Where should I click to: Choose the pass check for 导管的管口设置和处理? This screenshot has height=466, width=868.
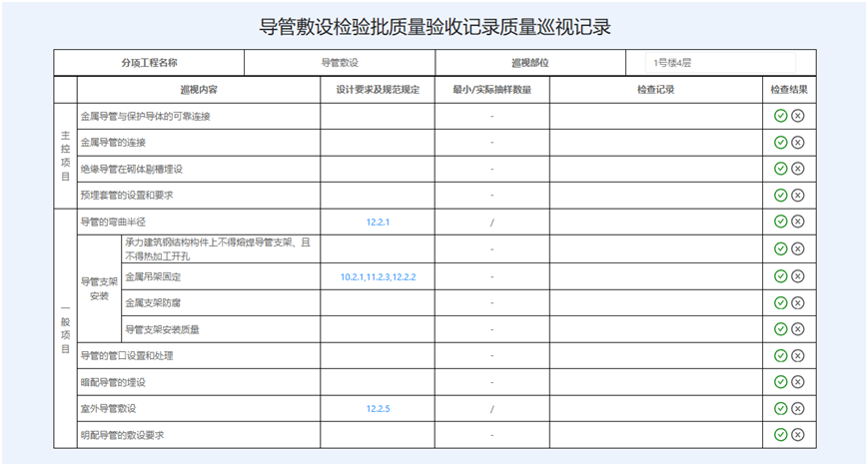(x=781, y=355)
